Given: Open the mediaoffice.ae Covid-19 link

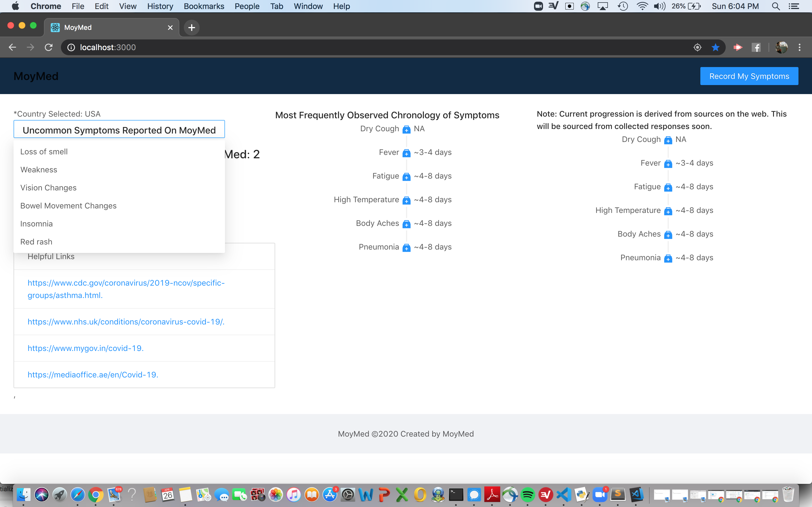Looking at the screenshot, I should [92, 375].
